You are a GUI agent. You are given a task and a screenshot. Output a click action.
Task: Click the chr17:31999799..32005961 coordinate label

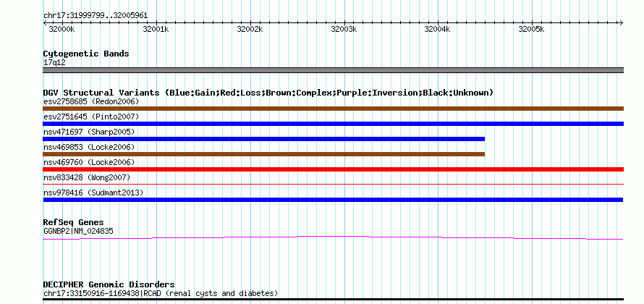(x=96, y=16)
